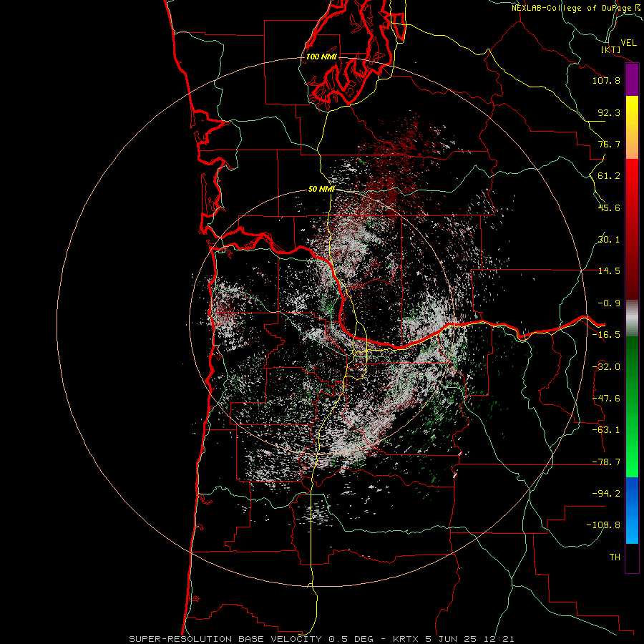Click the TH legend label
Viewport: 644px width, 644px height.
615,557
